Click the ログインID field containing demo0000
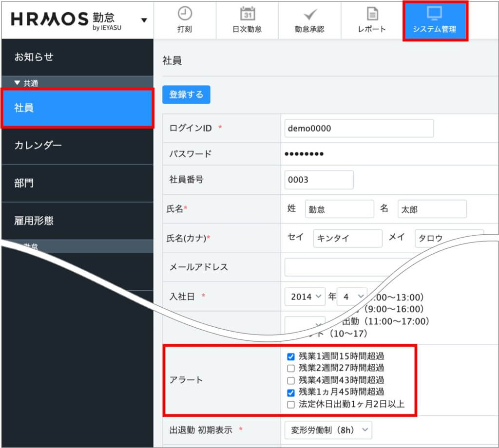This screenshot has height=448, width=499. pos(359,129)
